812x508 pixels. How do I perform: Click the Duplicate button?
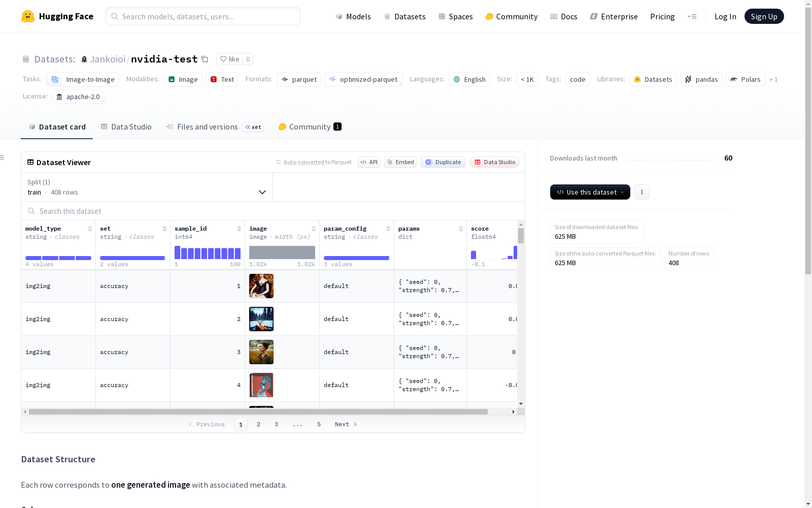(x=443, y=162)
